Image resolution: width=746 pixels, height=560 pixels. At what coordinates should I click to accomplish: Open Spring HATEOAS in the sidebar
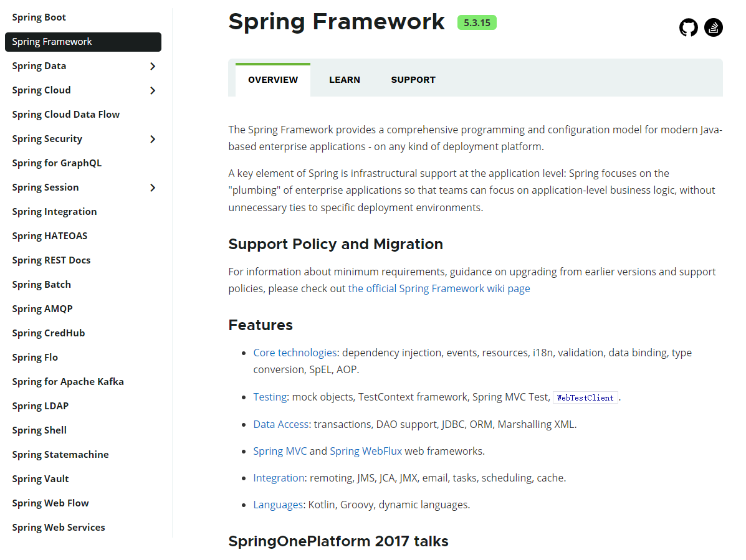click(49, 236)
